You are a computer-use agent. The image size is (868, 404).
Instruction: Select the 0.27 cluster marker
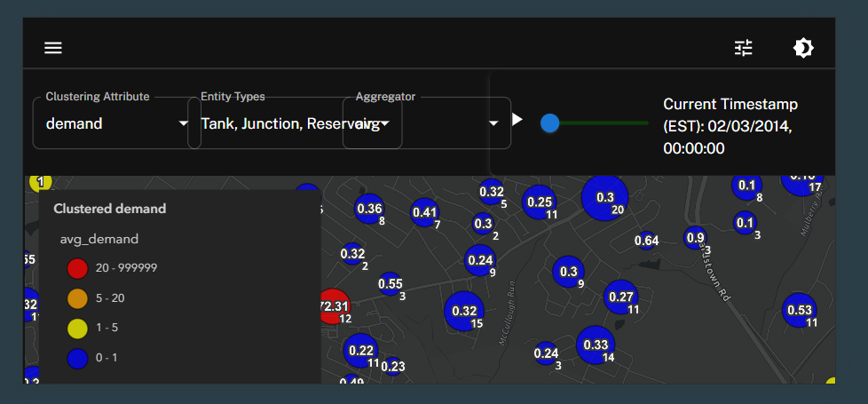coord(621,297)
